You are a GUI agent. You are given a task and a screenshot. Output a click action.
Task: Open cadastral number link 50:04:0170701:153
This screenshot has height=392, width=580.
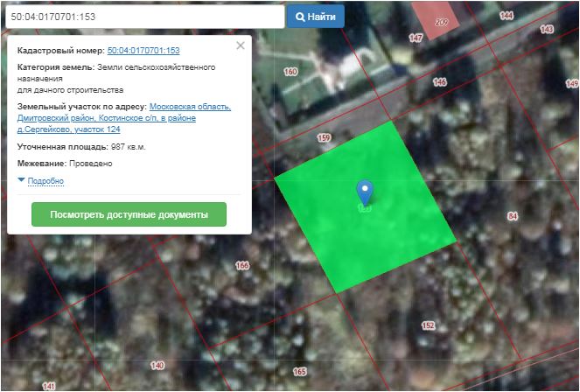coord(143,52)
